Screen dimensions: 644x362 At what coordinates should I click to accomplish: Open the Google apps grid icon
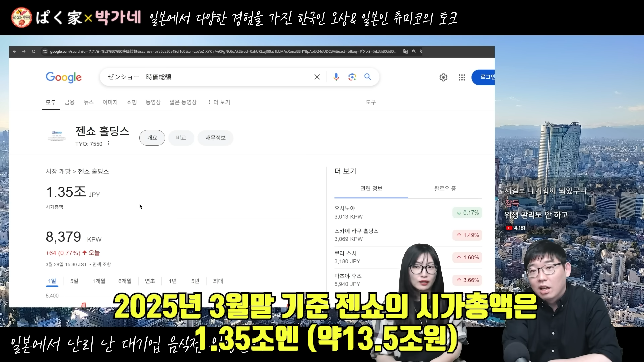pos(462,77)
